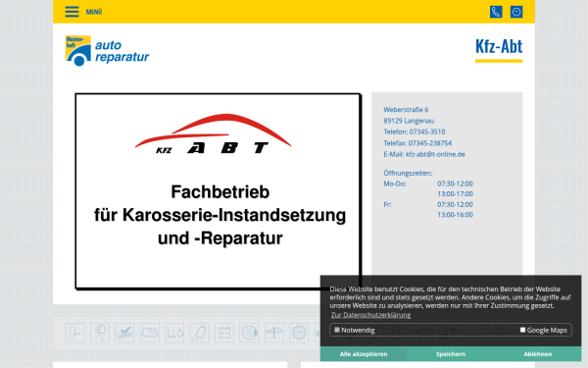
Task: Click the car battery service icon
Action: [x=224, y=333]
